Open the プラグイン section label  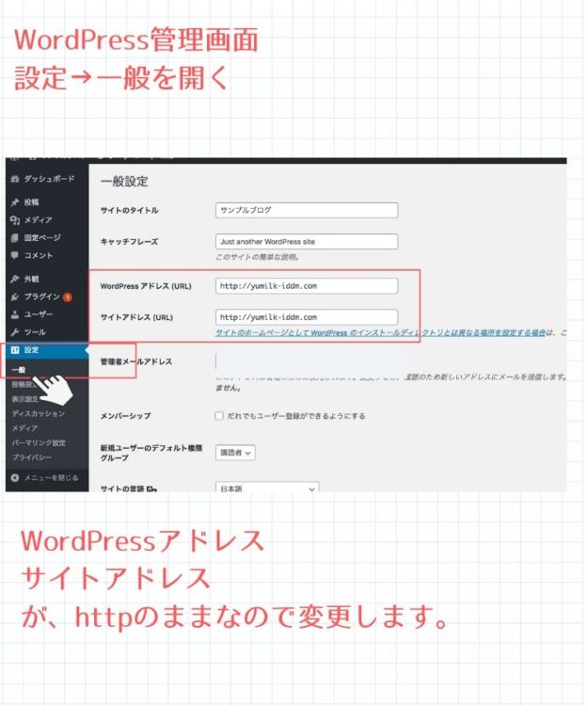pos(41,297)
